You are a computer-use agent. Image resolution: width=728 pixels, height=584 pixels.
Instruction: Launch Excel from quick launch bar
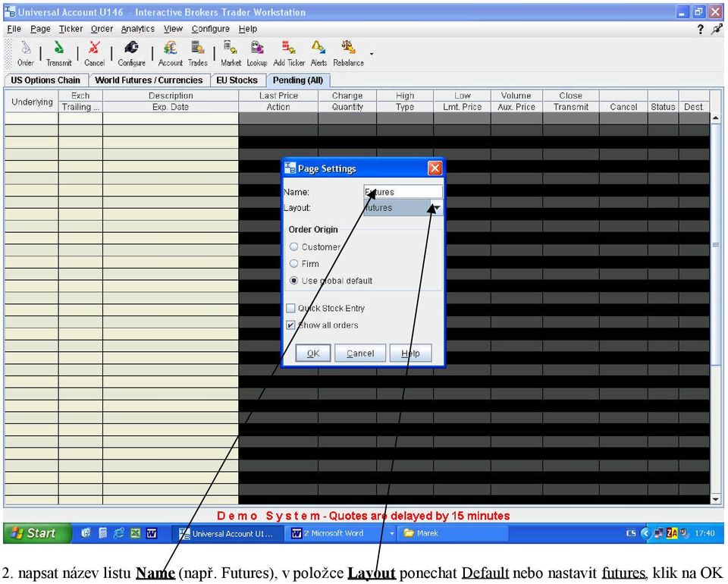click(135, 533)
